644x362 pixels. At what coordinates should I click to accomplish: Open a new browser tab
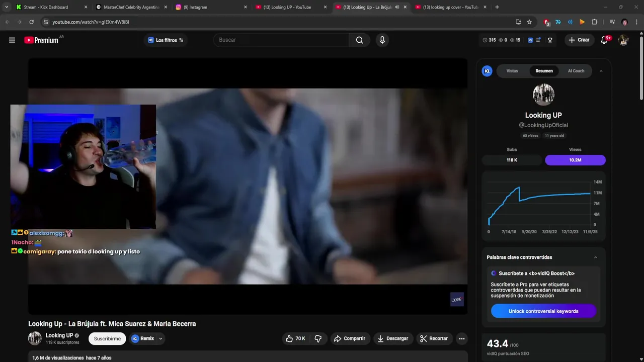497,7
